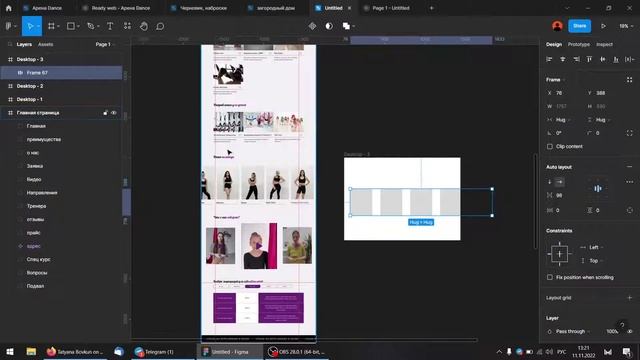Select the Frame 67 layer
This screenshot has height=360, width=640.
[61, 73]
